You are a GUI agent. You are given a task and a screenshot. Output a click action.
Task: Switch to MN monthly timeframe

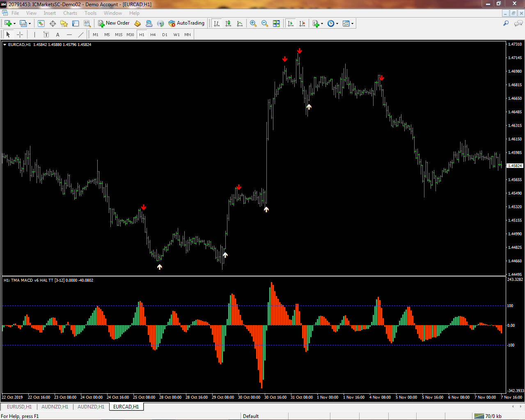(x=188, y=35)
